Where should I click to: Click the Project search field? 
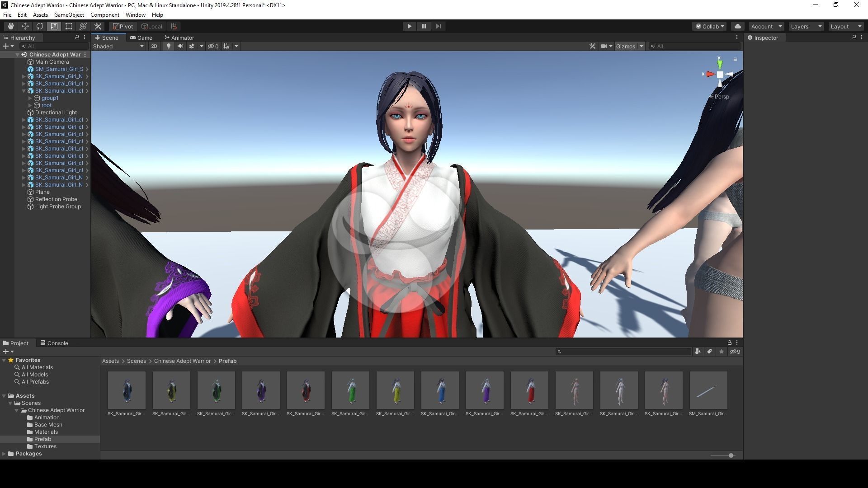tap(623, 352)
